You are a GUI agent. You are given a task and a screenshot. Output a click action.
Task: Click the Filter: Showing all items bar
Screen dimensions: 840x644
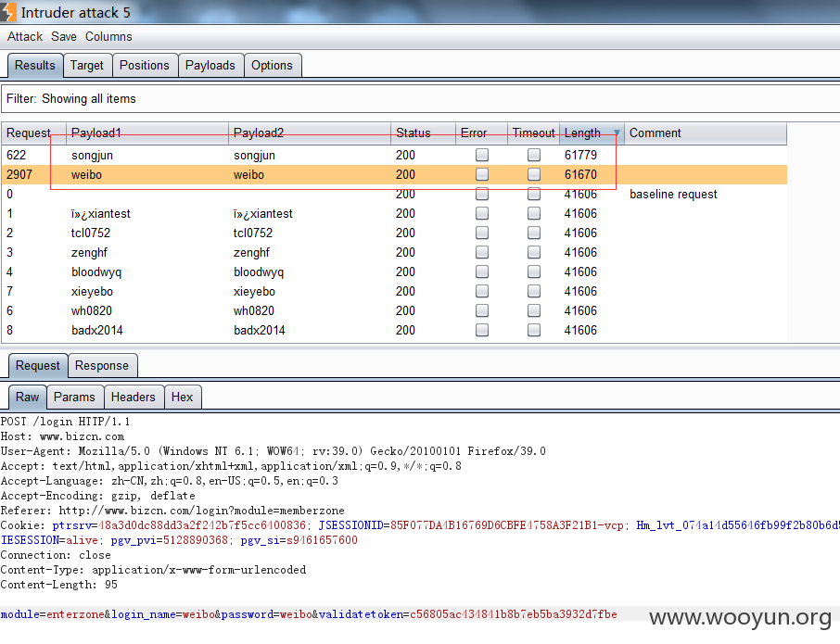coord(420,99)
